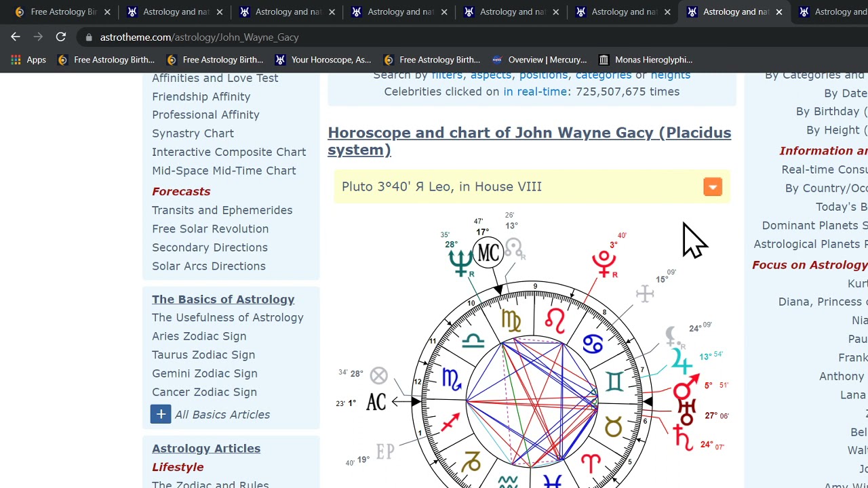Open the Apps grid in bookmarks bar
The image size is (868, 488).
coord(28,60)
